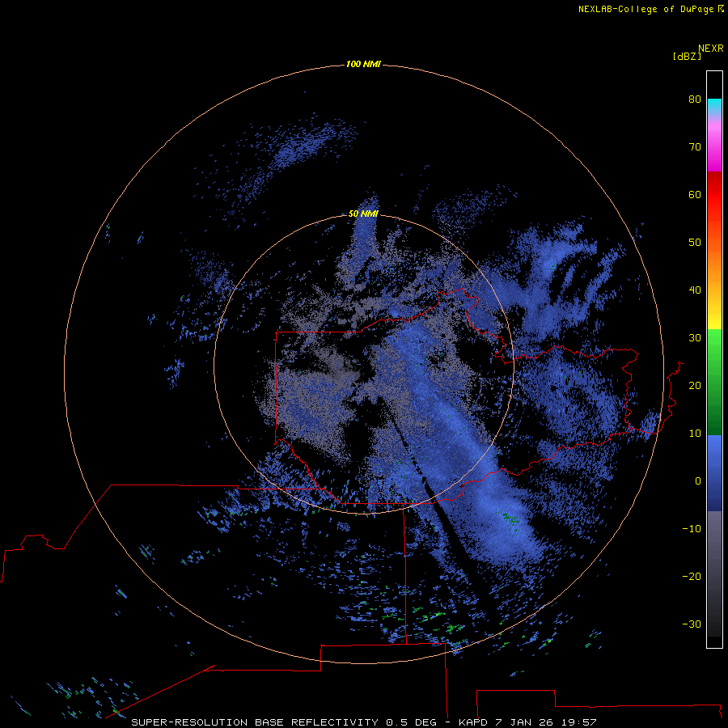Click the -10 dBZ scale value
728x728 pixels.
[692, 529]
